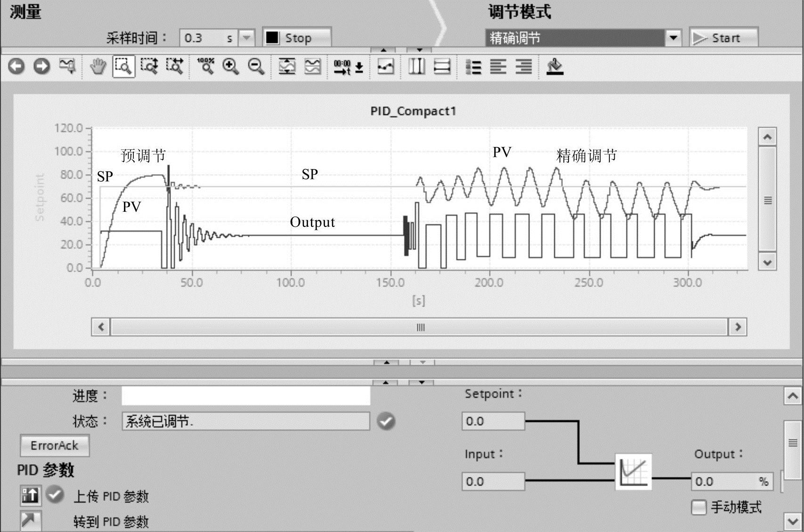Toggle the chart legend icon

click(x=473, y=66)
